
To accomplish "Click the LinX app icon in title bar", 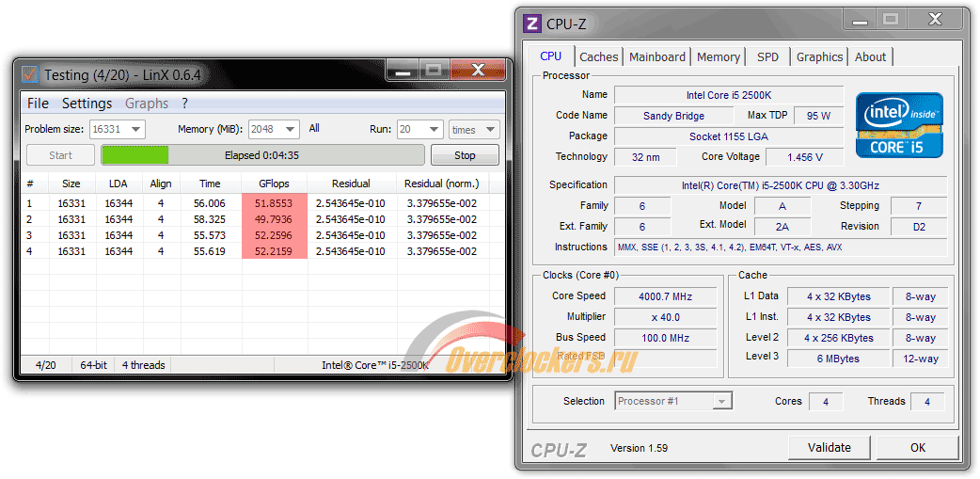I will pos(29,75).
